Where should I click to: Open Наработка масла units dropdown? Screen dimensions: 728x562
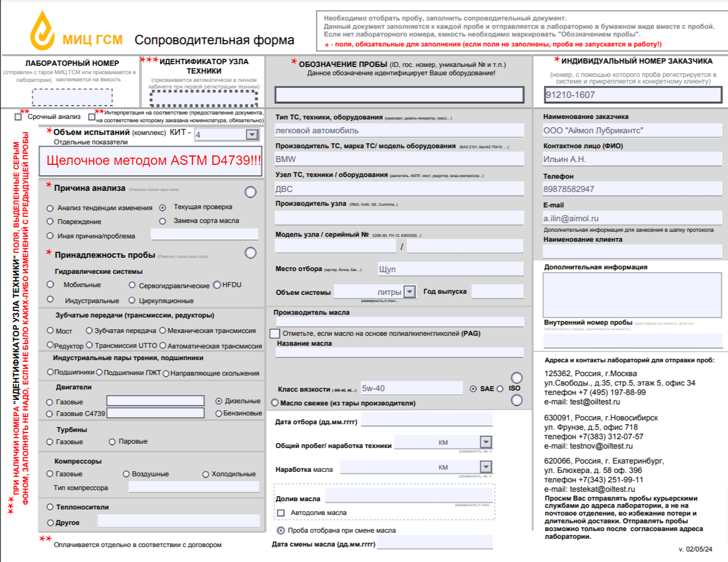[x=486, y=467]
